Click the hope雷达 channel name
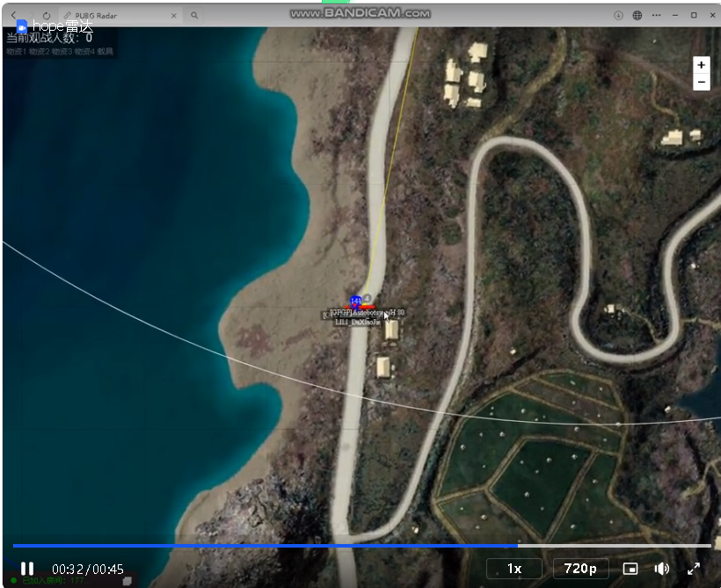 pyautogui.click(x=62, y=26)
